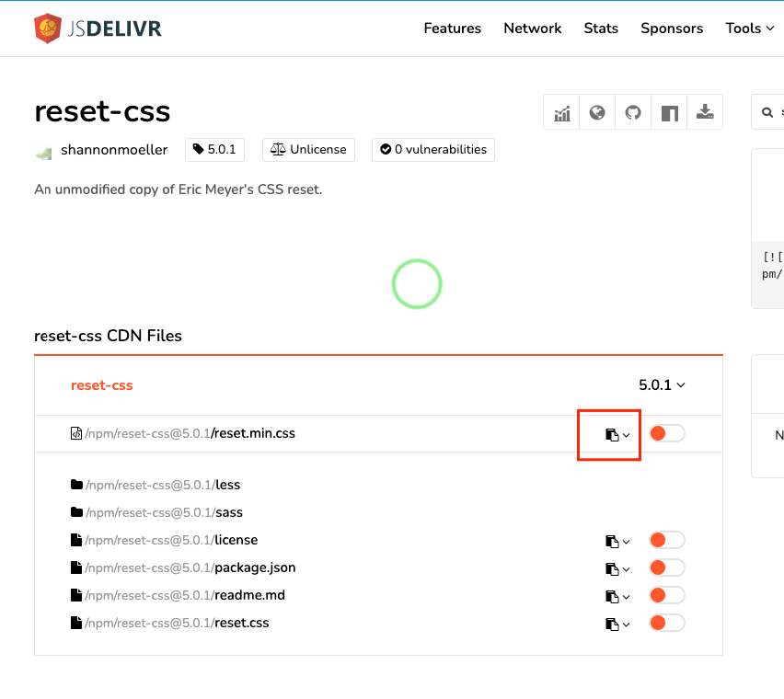The height and width of the screenshot is (699, 784).
Task: Open the reset.min.css file link
Action: pos(190,433)
